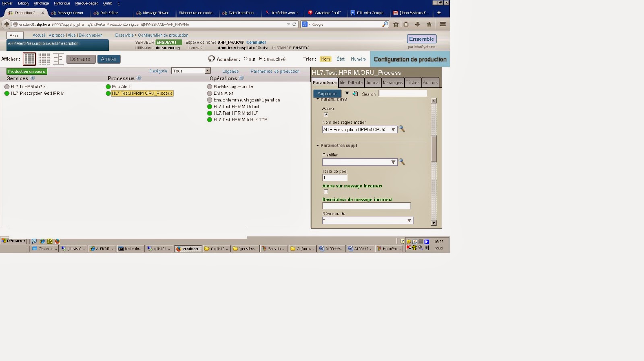644x361 pixels.
Task: Open the business rule name dropdown
Action: click(393, 129)
